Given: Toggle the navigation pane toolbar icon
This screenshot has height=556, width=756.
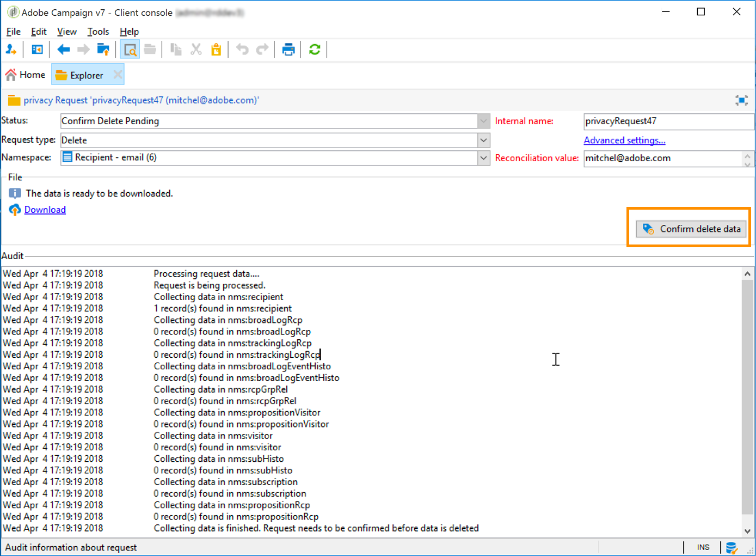Looking at the screenshot, I should click(37, 50).
